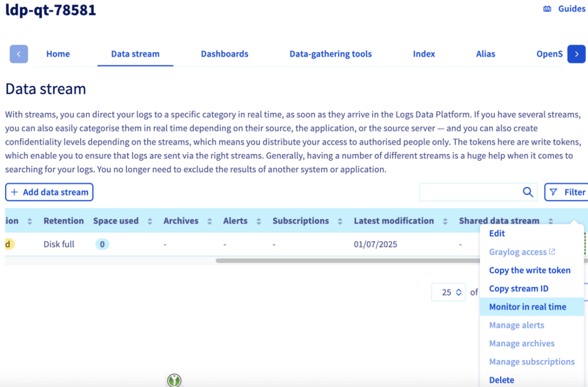Sort by Subscriptions column arrows
This screenshot has height=387, width=588.
coord(340,221)
